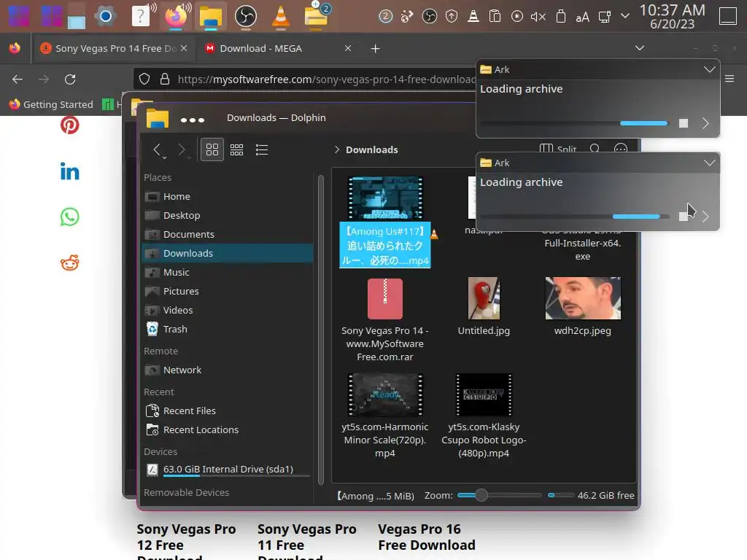
Task: Share on Pinterest icon
Action: click(69, 125)
